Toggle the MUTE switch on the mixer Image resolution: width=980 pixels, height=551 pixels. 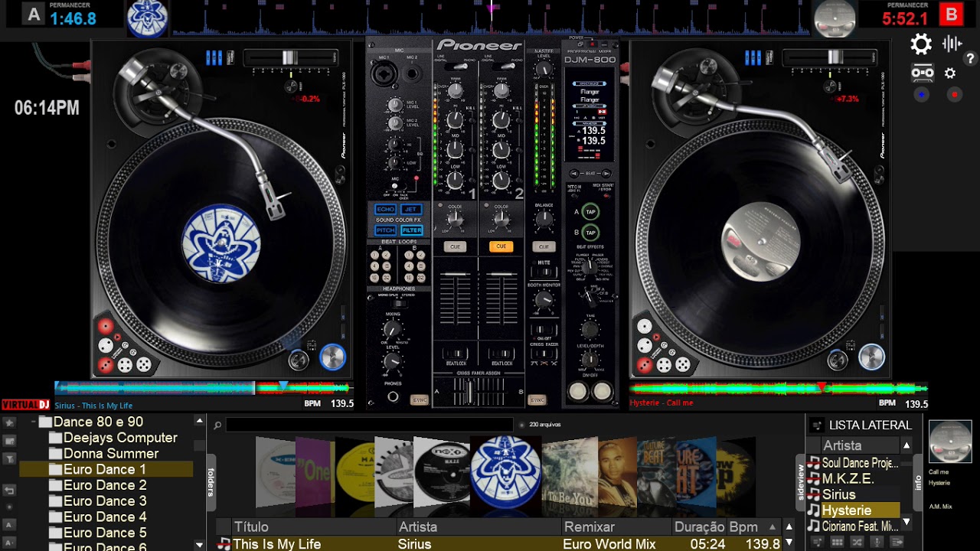tap(544, 273)
